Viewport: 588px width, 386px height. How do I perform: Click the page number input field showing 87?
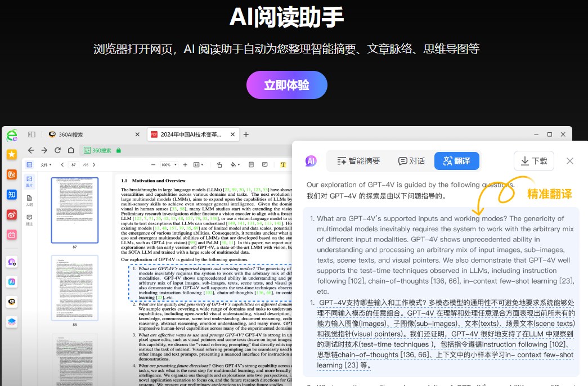pos(73,165)
